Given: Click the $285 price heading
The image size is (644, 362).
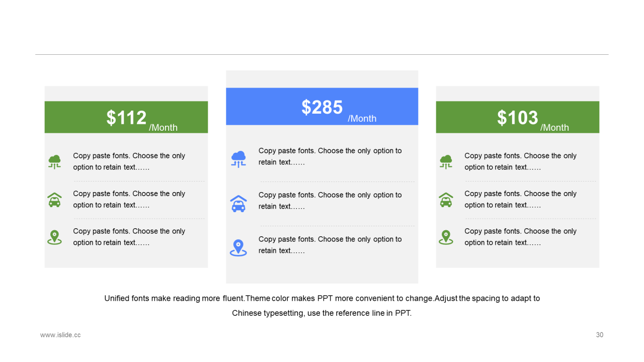Looking at the screenshot, I should (x=322, y=107).
